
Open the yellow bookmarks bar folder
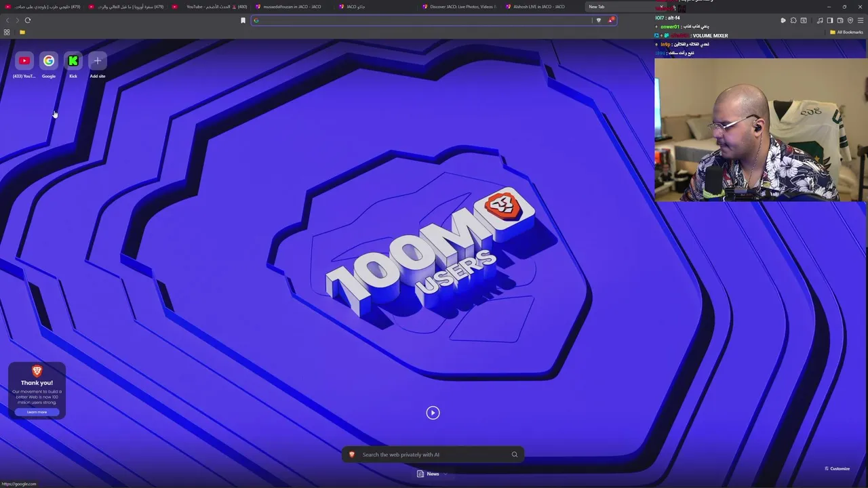[22, 32]
